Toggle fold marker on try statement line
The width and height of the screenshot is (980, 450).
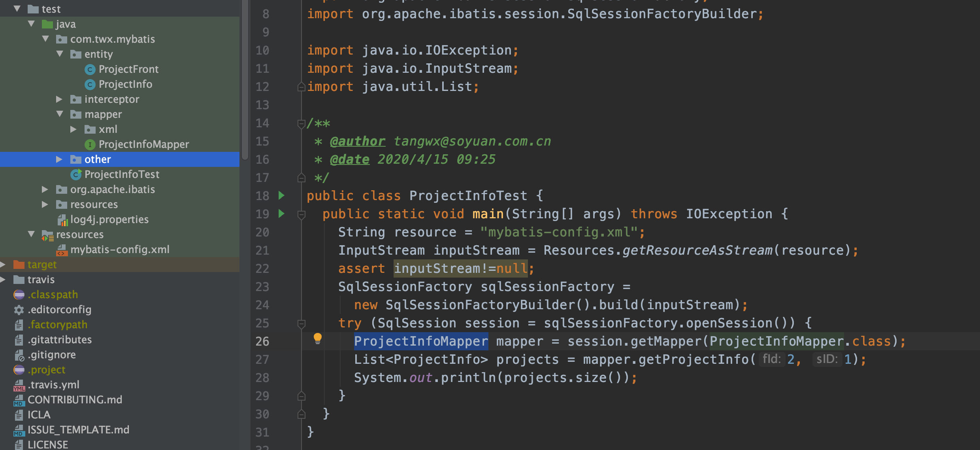click(x=301, y=324)
